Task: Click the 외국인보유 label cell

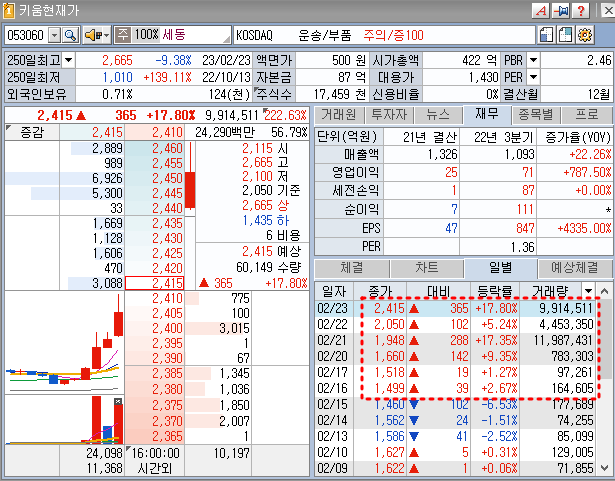Action: click(x=40, y=94)
